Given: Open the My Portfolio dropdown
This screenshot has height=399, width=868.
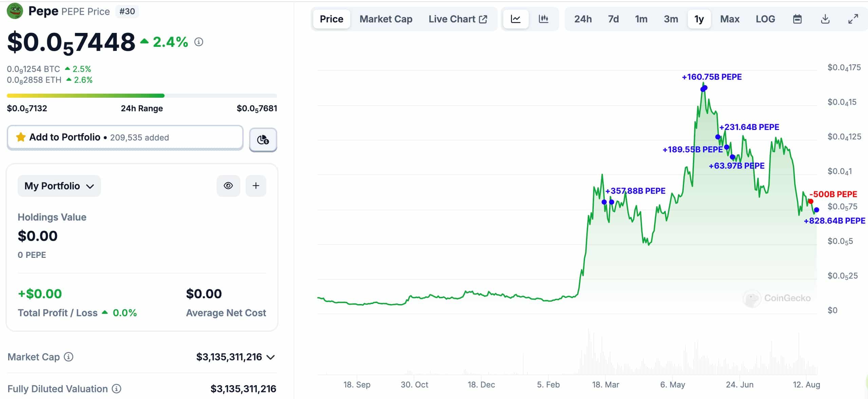Looking at the screenshot, I should (x=59, y=186).
